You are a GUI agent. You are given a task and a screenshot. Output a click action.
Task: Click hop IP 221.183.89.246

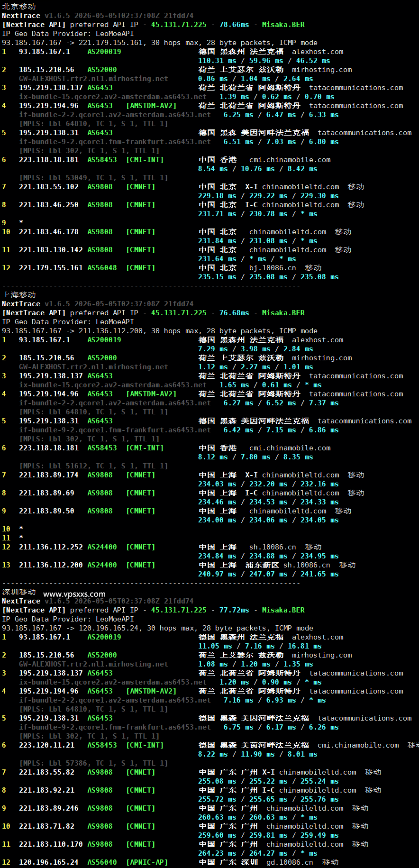(49, 808)
